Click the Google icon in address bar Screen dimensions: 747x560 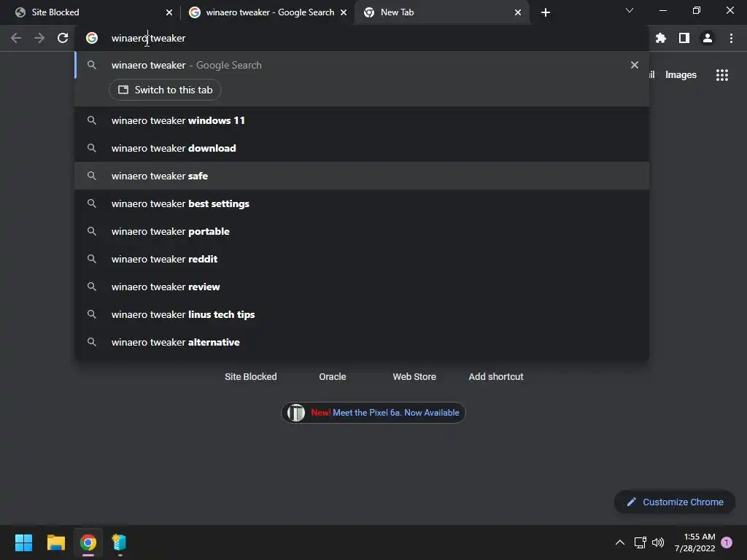(x=92, y=38)
